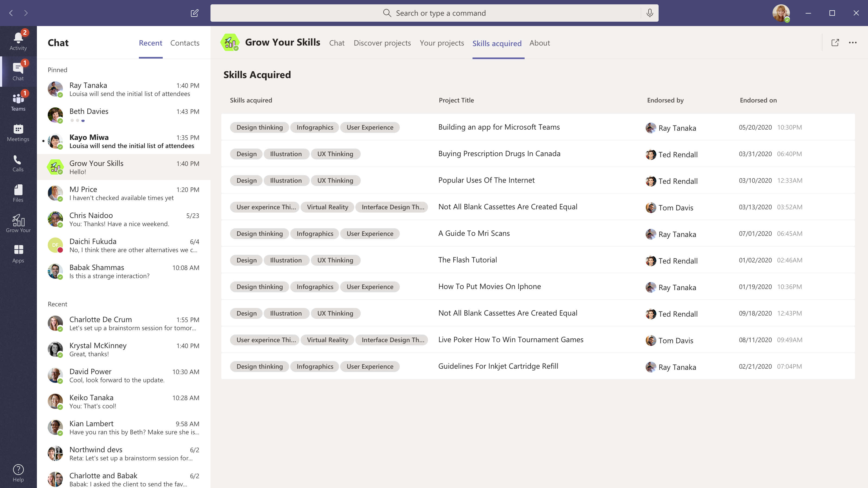This screenshot has width=868, height=488.
Task: Switch to the Discover projects tab
Action: pos(382,43)
